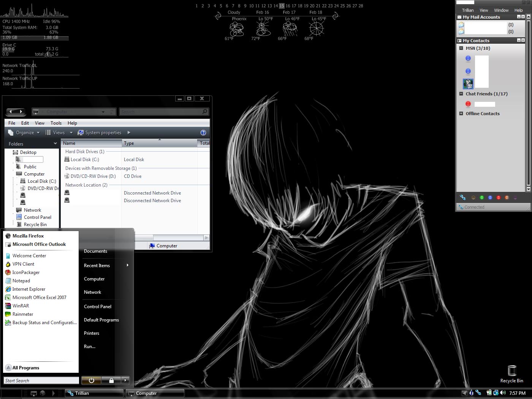Show previous weather forecast days
Viewport: 532px width, 399px height.
click(218, 16)
